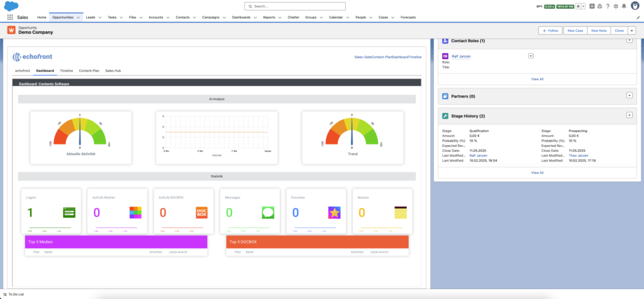Click the DOC BOX orange icon
This screenshot has height=299, width=644.
click(x=202, y=212)
